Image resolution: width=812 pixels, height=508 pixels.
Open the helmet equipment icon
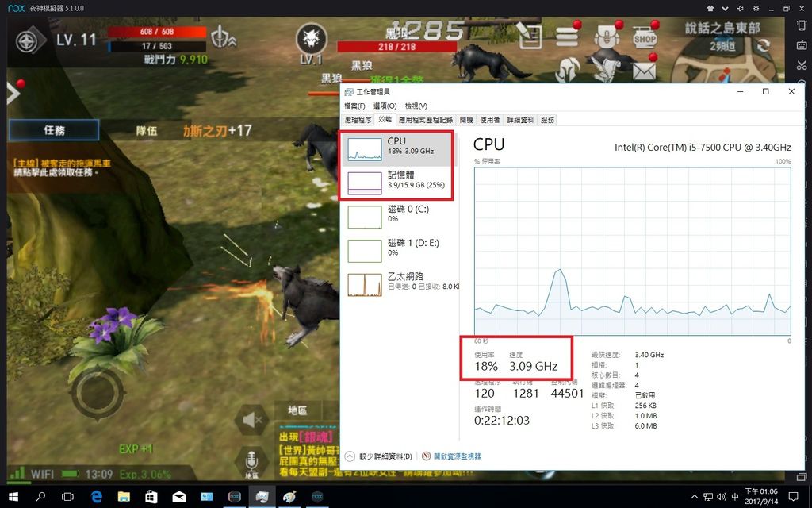coord(568,71)
